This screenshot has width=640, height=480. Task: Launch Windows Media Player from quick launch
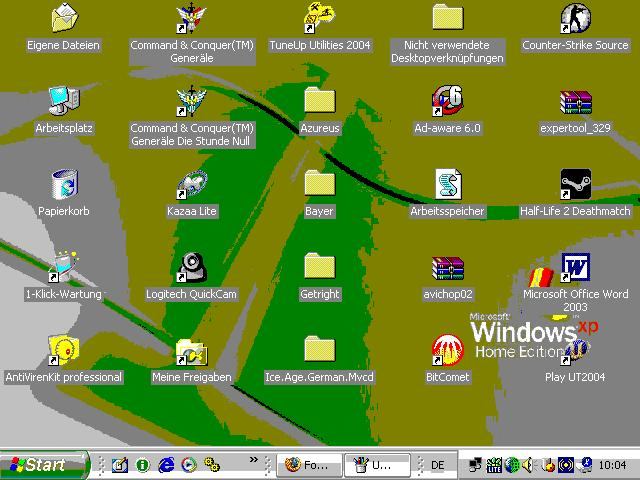click(x=189, y=465)
